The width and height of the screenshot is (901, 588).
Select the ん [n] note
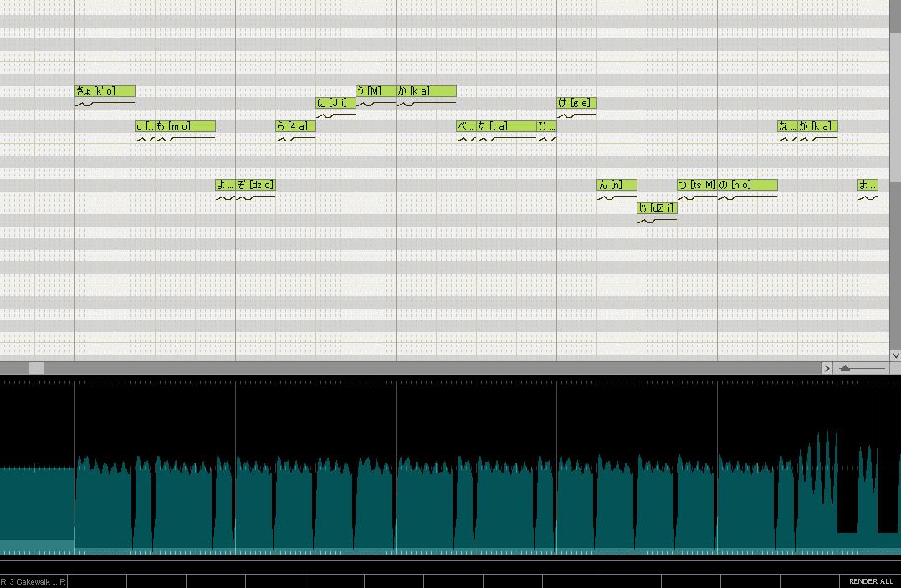point(617,185)
